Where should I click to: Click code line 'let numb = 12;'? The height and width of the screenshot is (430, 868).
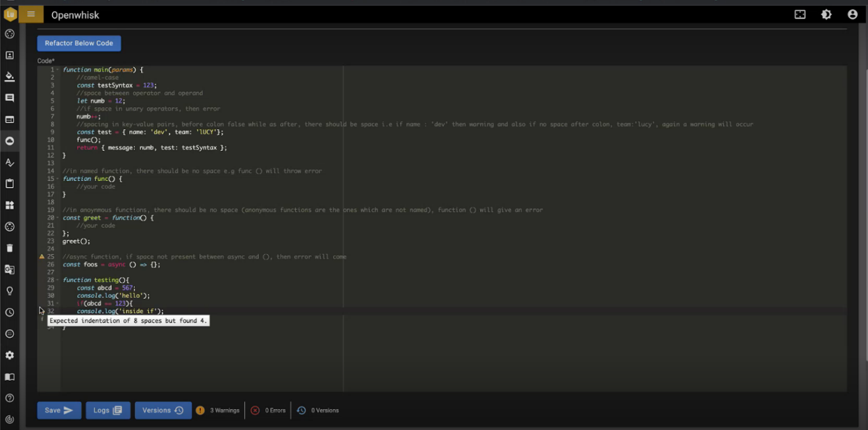[101, 101]
